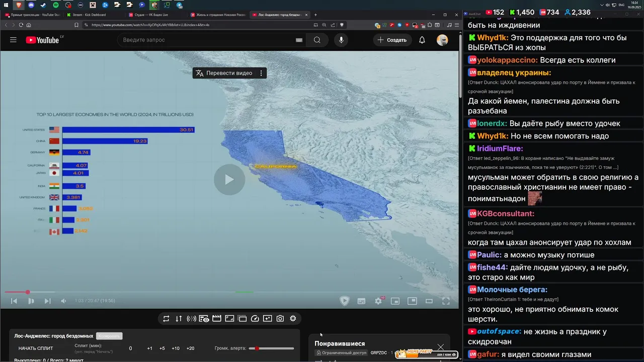Click the aspect-ratio frame icon
644x362 pixels.
(x=229, y=318)
